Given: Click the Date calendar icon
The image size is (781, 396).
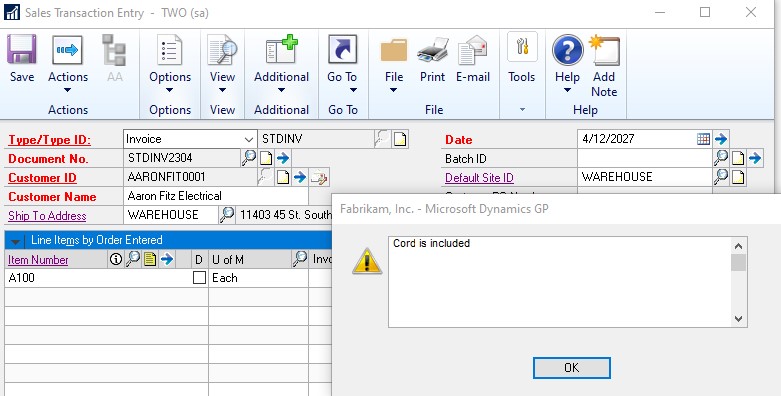Looking at the screenshot, I should pos(703,138).
